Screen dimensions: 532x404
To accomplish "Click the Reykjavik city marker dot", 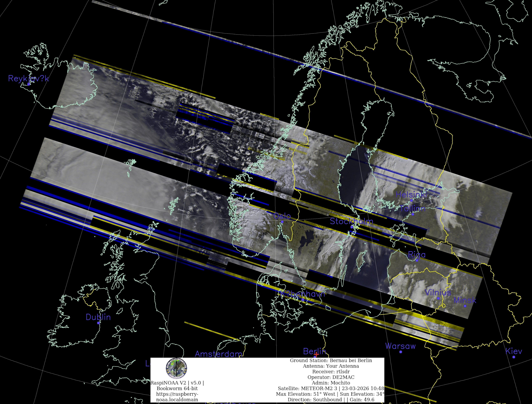I will tap(29, 84).
